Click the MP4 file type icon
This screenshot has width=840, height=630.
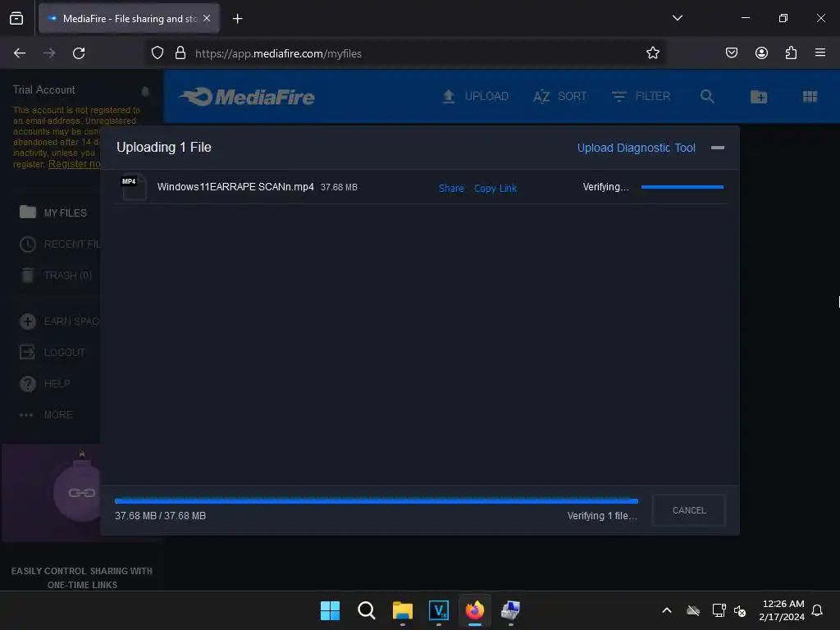[x=134, y=188]
